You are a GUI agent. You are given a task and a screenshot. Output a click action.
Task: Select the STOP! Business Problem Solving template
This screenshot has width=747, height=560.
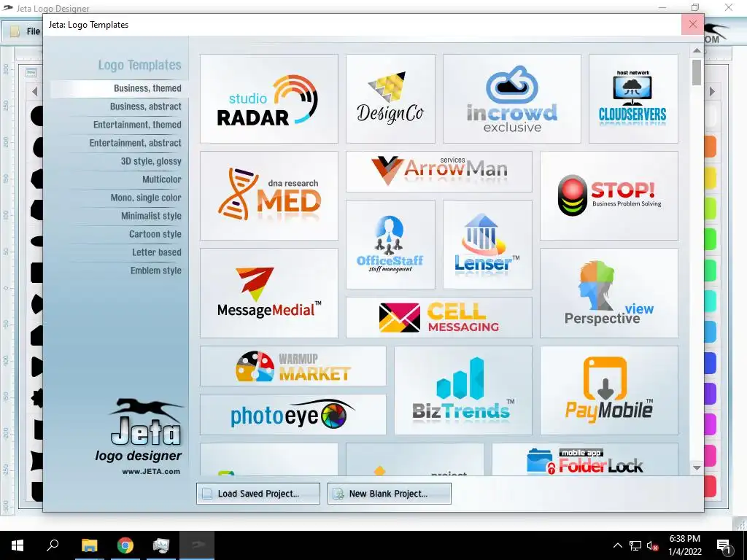pyautogui.click(x=609, y=195)
